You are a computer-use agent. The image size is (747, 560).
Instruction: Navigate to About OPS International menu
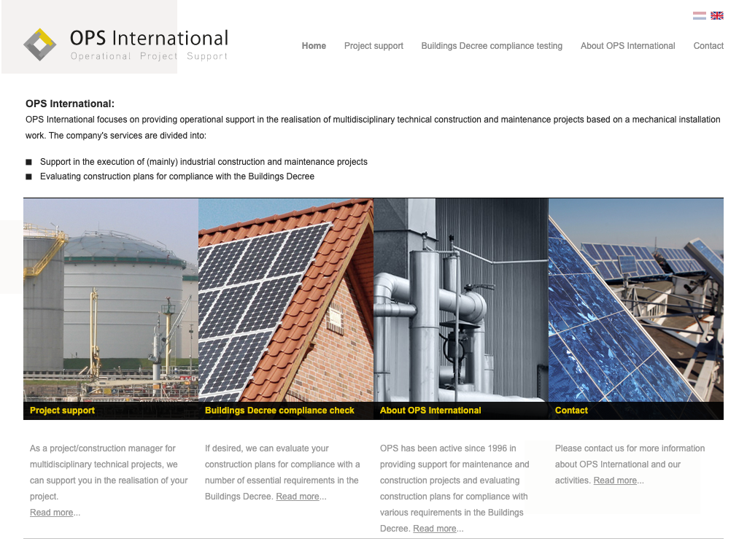coord(627,46)
